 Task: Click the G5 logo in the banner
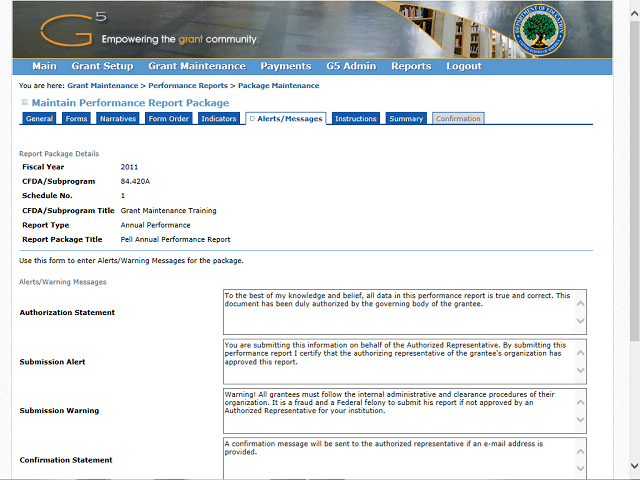(73, 29)
